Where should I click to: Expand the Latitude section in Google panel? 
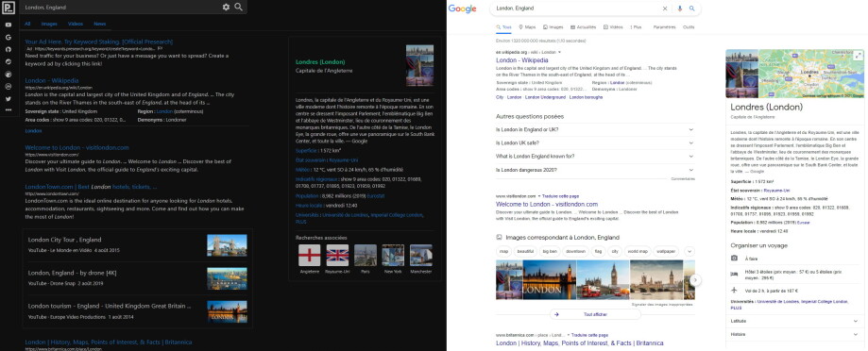click(794, 321)
